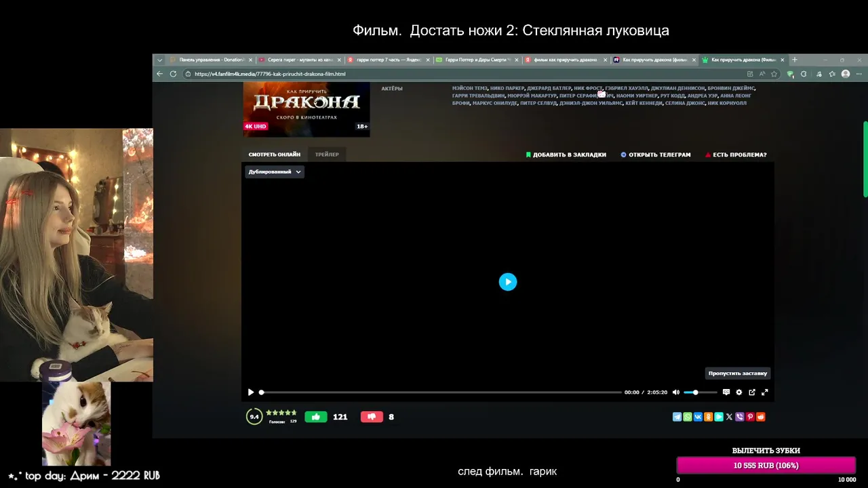Click the Share via Rutube teal play icon

[719, 417]
